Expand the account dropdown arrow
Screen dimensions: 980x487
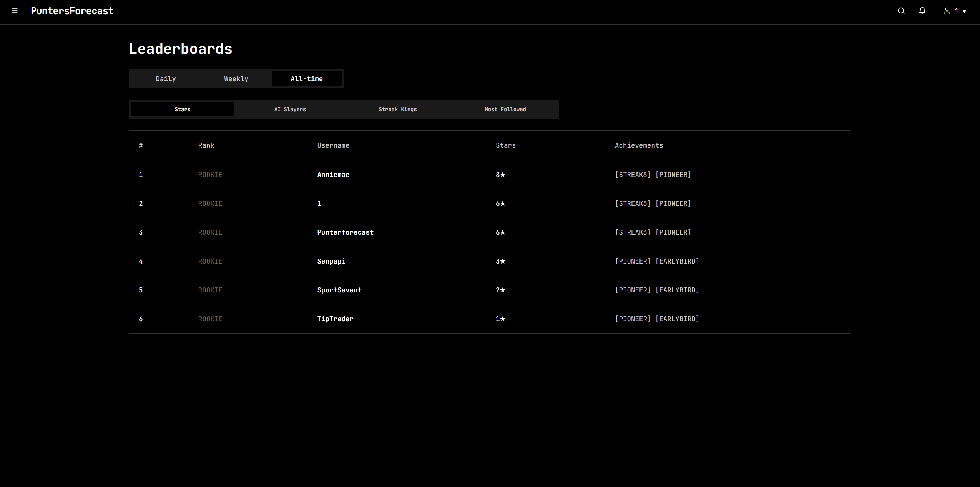pyautogui.click(x=964, y=11)
